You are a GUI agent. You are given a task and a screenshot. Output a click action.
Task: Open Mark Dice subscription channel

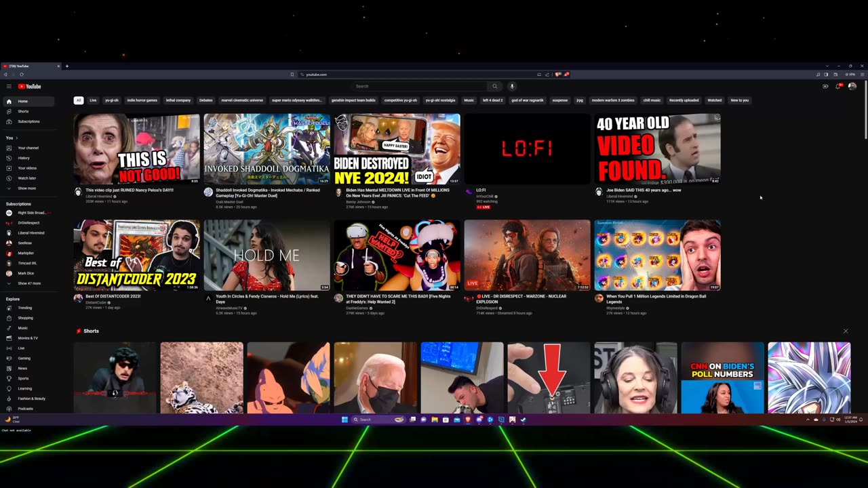(29, 273)
